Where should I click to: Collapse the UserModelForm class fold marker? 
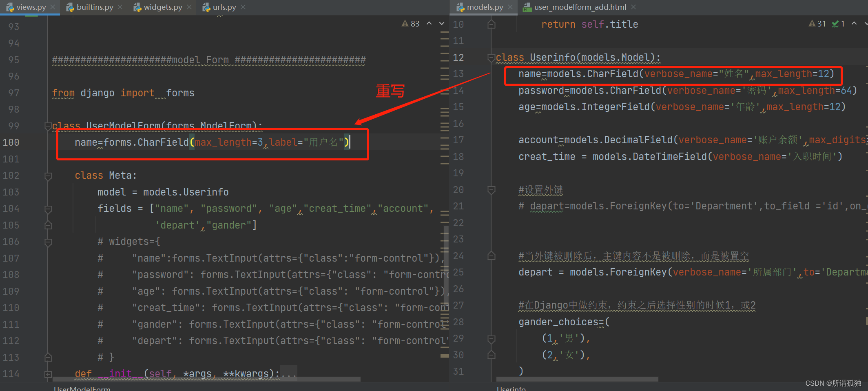point(48,126)
